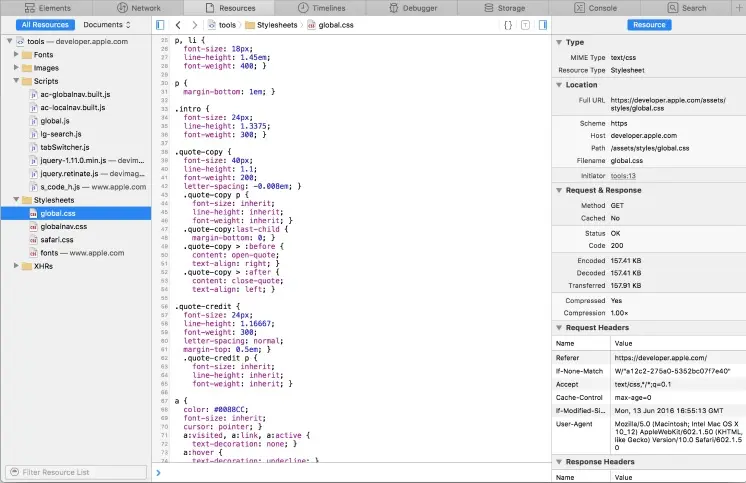This screenshot has width=746, height=483.
Task: Select the Resources tab
Action: pyautogui.click(x=230, y=8)
